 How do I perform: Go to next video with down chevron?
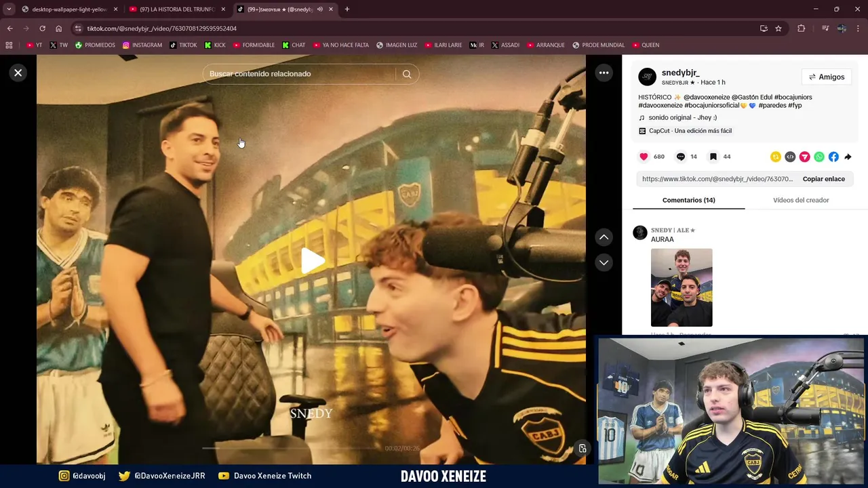point(604,262)
